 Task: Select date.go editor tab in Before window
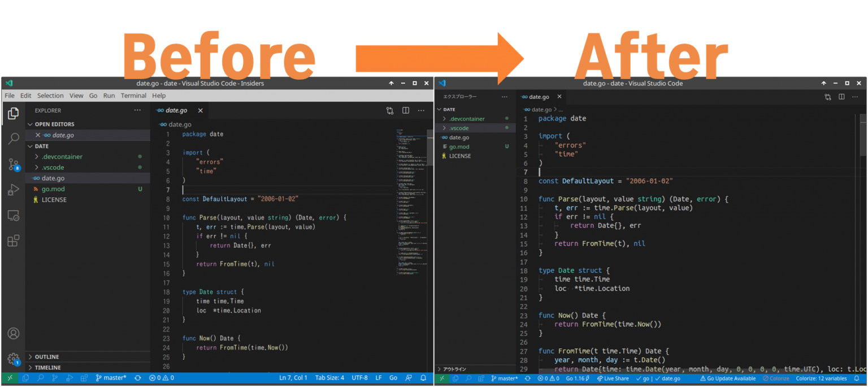point(180,110)
